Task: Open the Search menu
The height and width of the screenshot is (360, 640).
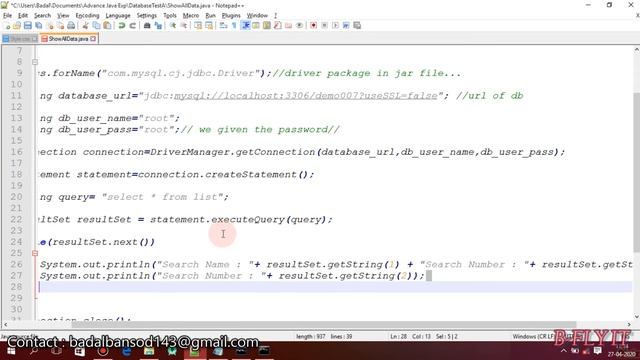Action: click(42, 16)
